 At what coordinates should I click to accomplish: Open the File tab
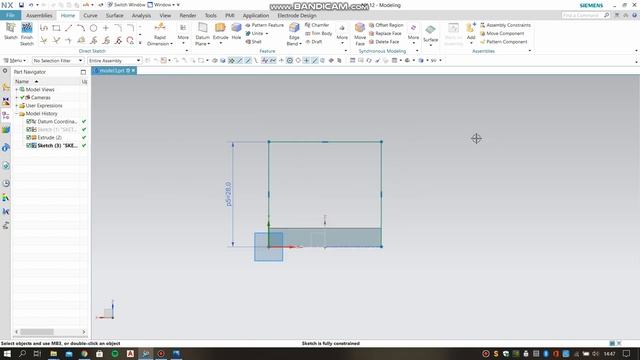(11, 16)
